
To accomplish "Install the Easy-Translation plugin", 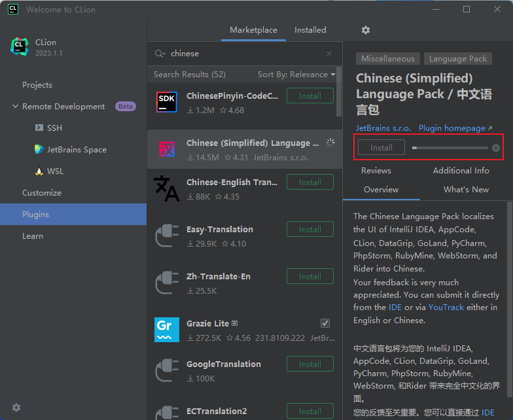I will pos(310,229).
